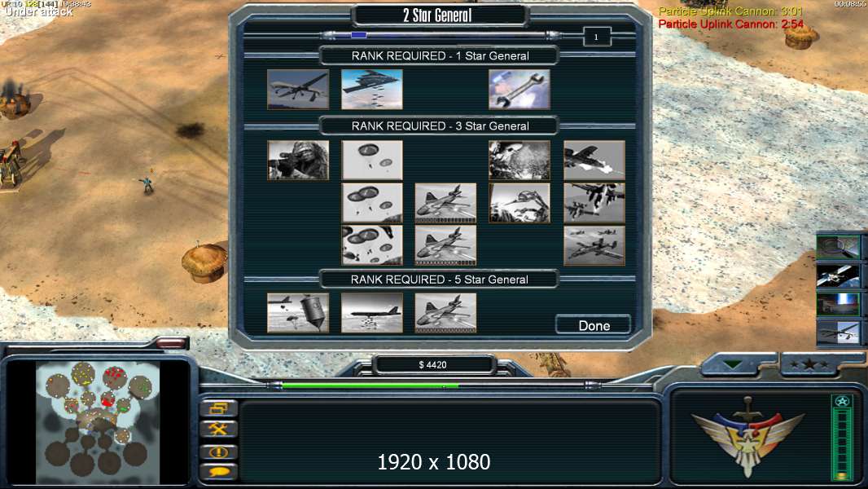Activate satellite shortcut on right sidebar

coord(838,275)
